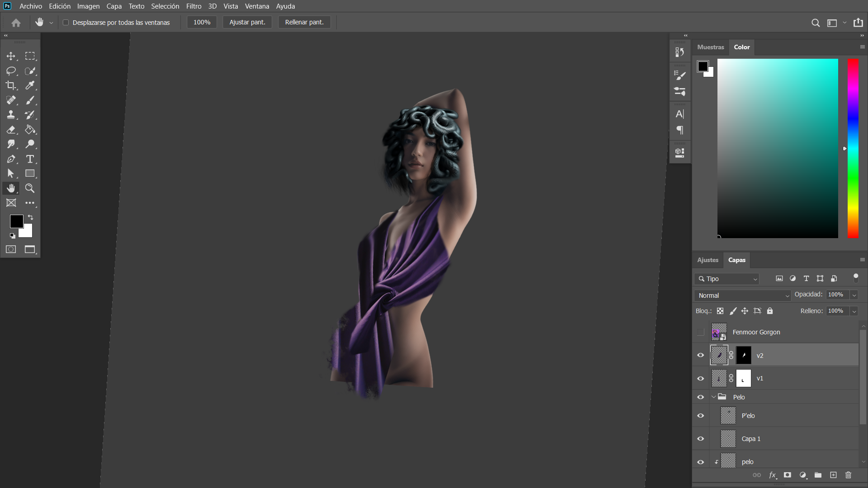The height and width of the screenshot is (488, 868).
Task: Select the Spot Healing Brush tool
Action: coord(11,100)
